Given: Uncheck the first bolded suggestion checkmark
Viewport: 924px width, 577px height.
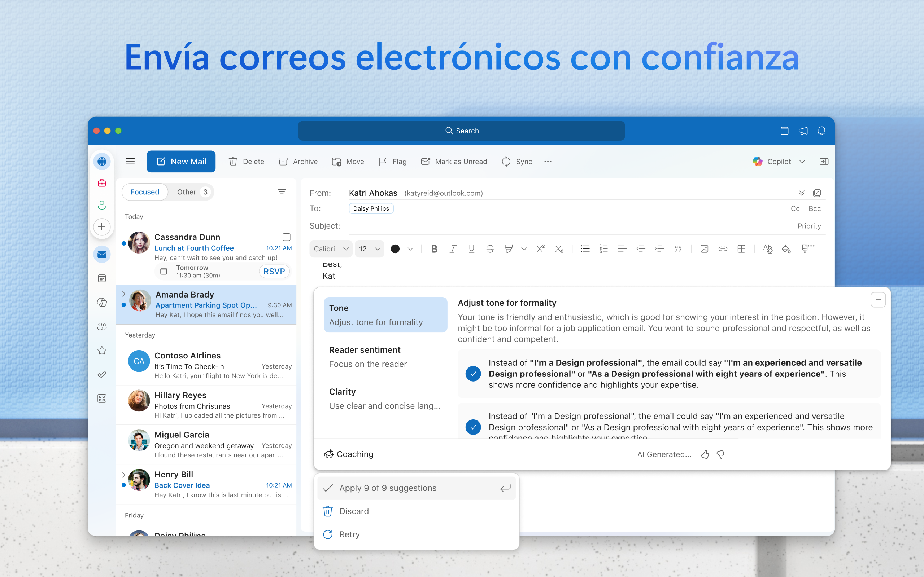Looking at the screenshot, I should click(473, 374).
